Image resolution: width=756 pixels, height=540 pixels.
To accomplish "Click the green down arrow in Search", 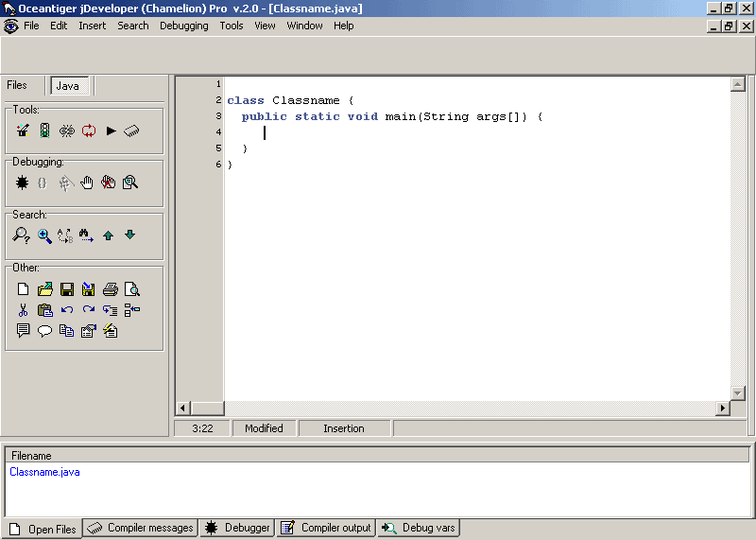I will [x=129, y=235].
